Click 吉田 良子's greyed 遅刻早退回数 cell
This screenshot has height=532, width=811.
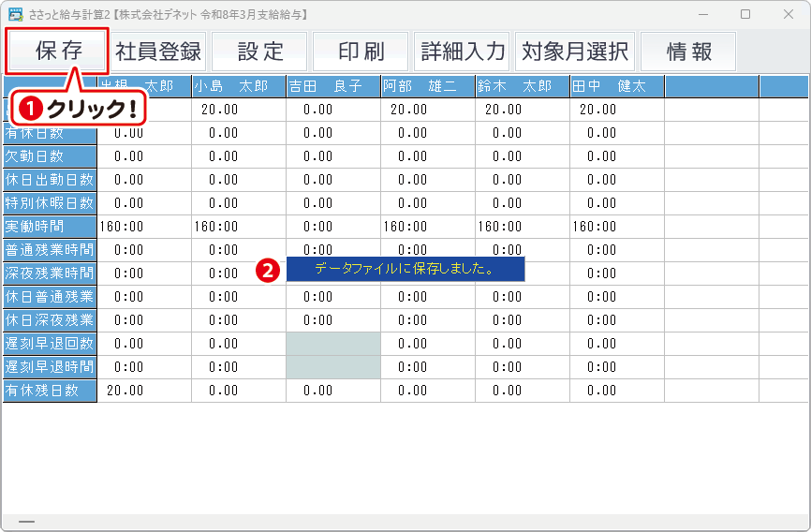click(x=332, y=344)
